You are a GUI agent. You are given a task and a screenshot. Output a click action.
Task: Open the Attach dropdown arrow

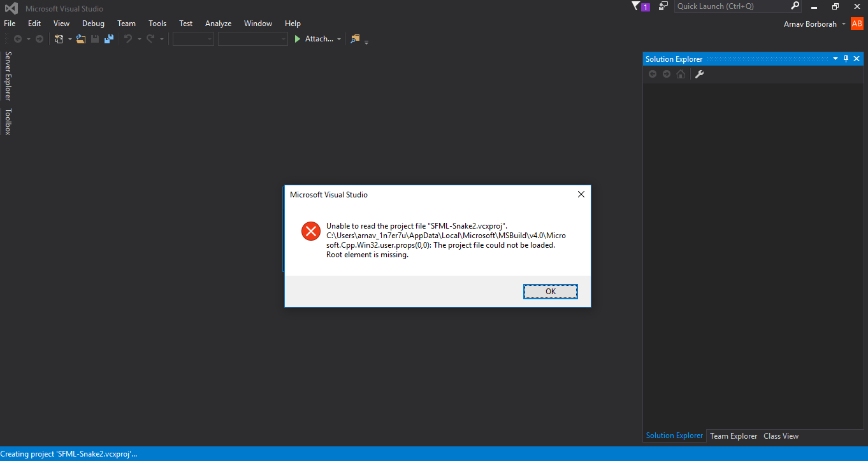pyautogui.click(x=338, y=38)
